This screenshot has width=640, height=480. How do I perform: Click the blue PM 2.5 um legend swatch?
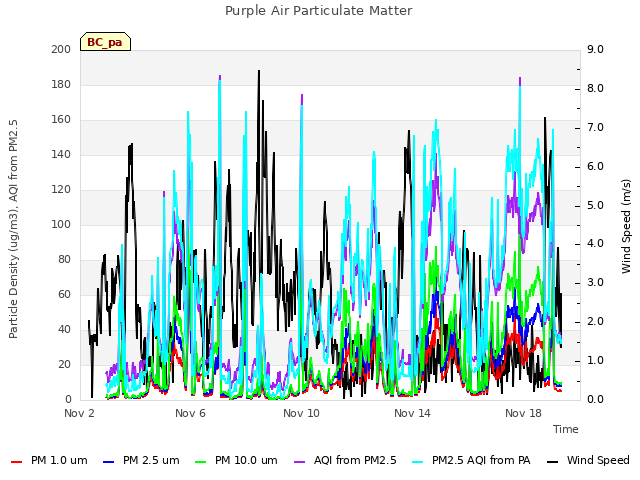(x=109, y=462)
